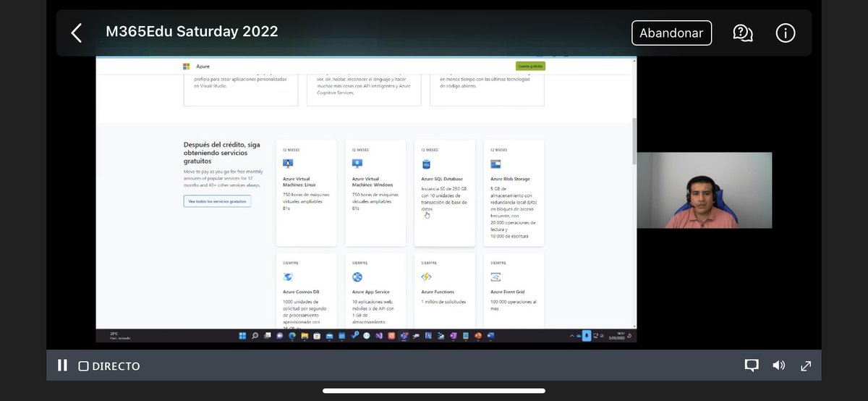This screenshot has height=401, width=868.
Task: Tap the presenter webcam thumbnail
Action: (705, 190)
